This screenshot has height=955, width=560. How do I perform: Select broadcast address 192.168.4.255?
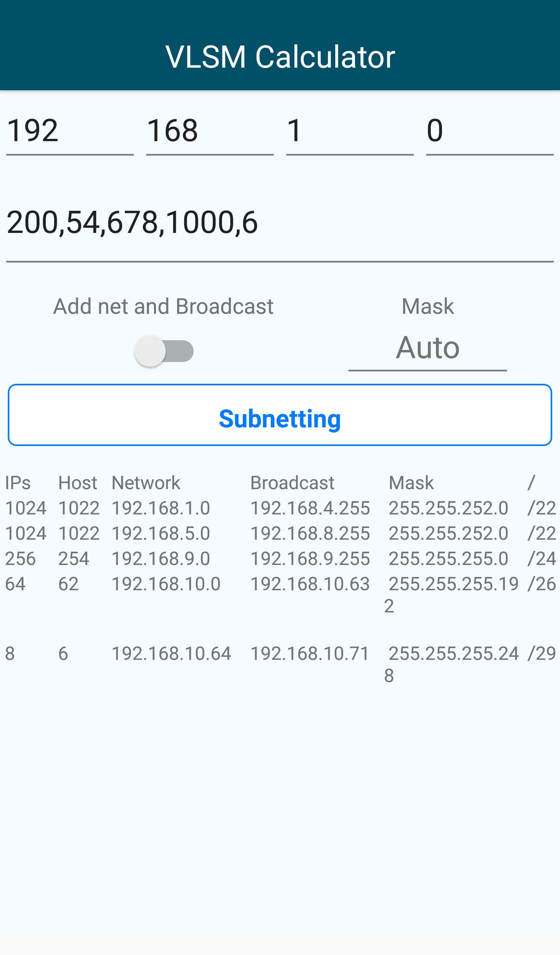pos(310,508)
